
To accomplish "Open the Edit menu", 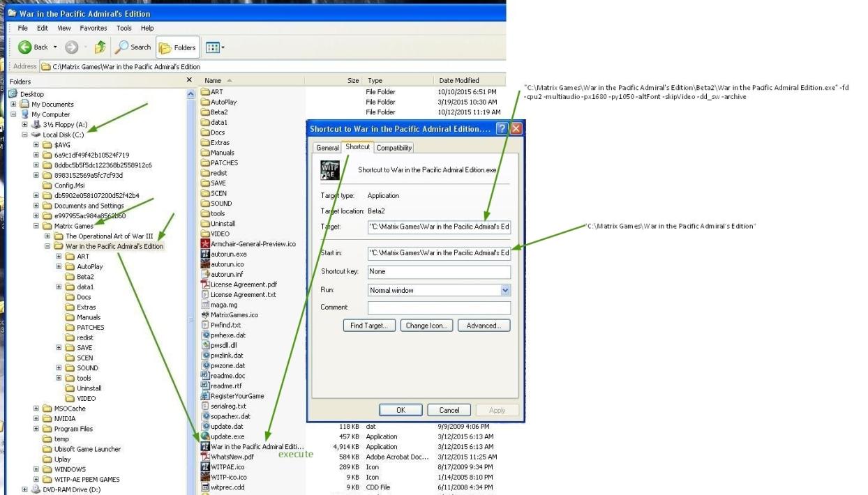I will 43,28.
